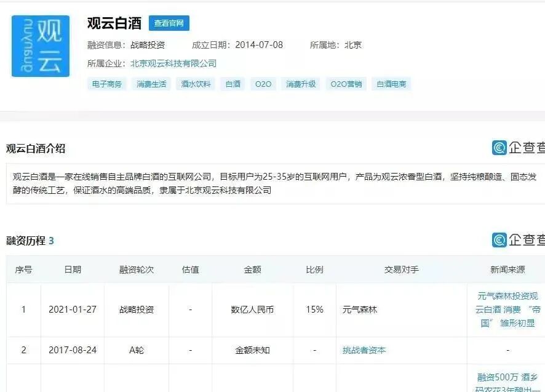Open the 查看官网 button

click(x=169, y=23)
